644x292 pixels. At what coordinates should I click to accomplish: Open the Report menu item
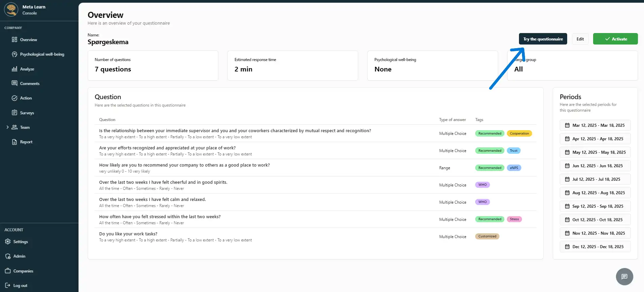26,142
